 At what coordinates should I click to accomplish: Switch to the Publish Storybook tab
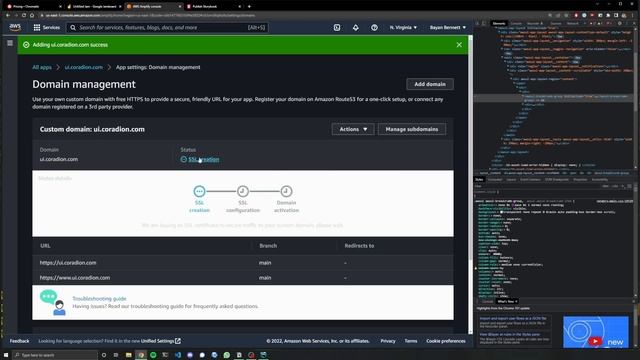(x=213, y=7)
